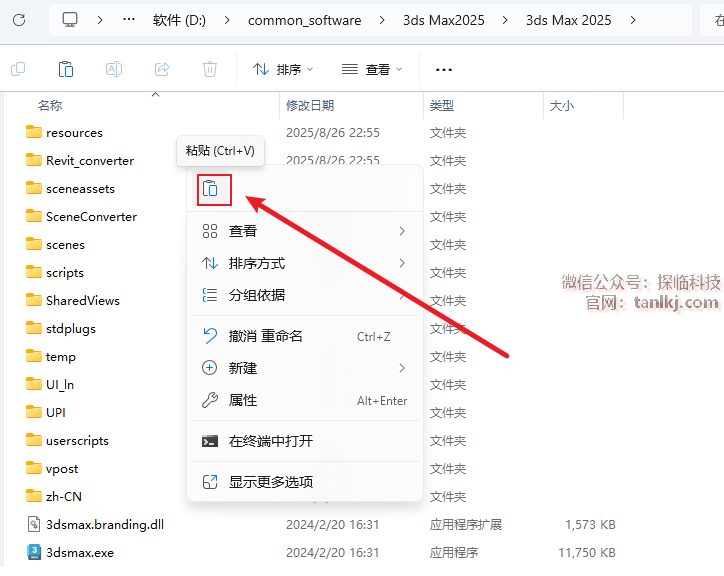
Task: Click the 11,750 KB size cell
Action: 587,552
